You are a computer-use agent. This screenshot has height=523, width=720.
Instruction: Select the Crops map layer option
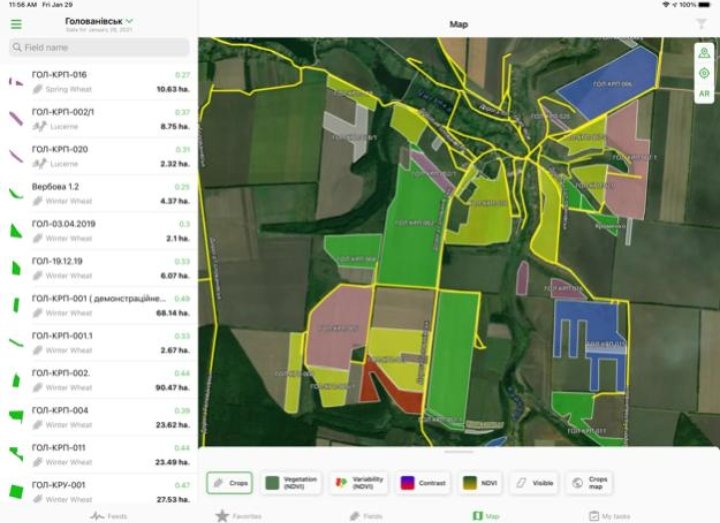589,483
